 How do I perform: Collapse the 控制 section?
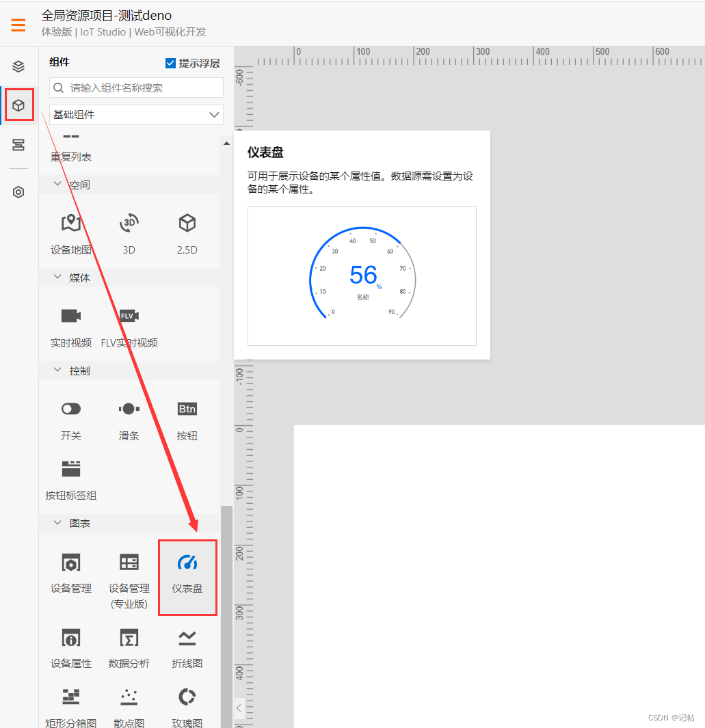pyautogui.click(x=58, y=370)
